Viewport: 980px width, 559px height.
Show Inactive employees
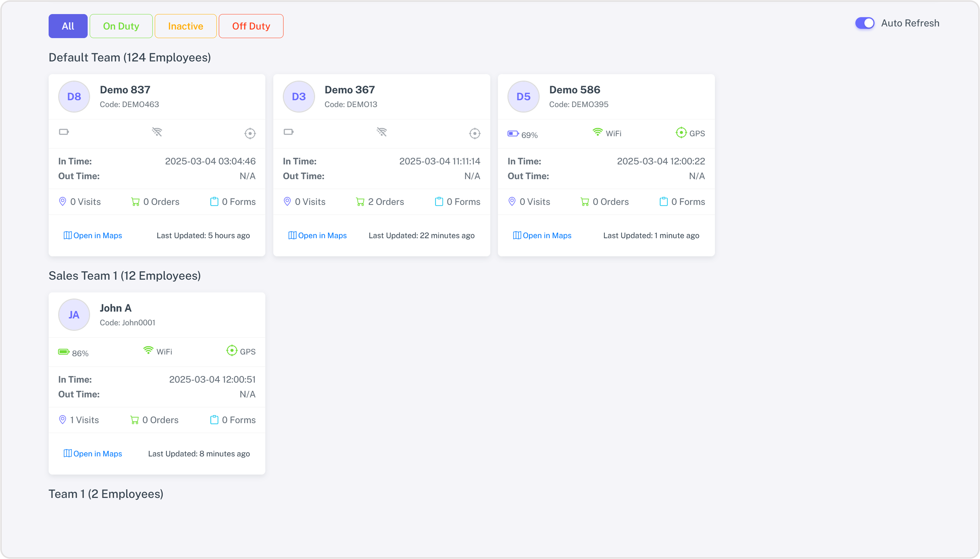(186, 26)
